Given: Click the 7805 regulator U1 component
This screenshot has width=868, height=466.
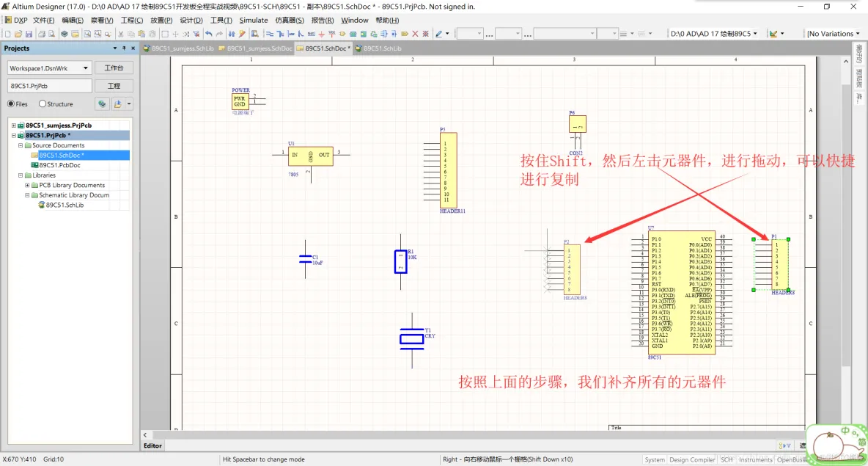Looking at the screenshot, I should coord(311,156).
